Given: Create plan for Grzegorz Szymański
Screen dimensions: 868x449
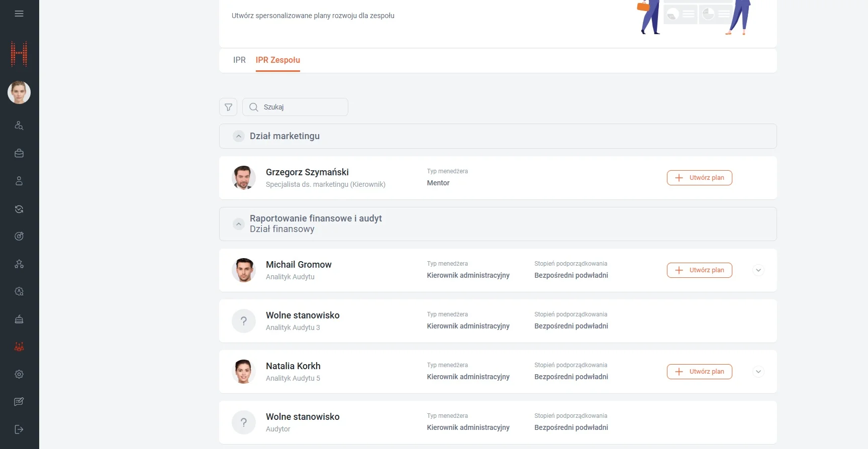Looking at the screenshot, I should (699, 178).
